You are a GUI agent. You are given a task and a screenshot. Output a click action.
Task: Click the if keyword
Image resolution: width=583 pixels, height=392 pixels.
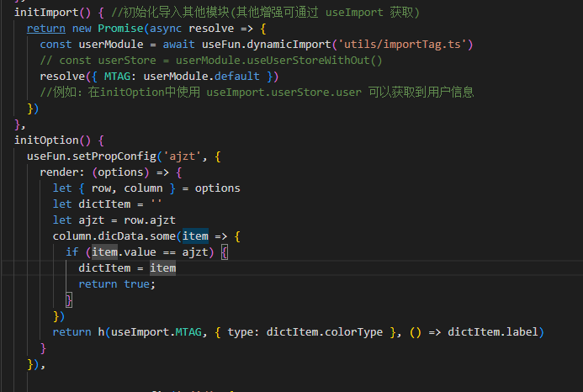[x=72, y=252]
